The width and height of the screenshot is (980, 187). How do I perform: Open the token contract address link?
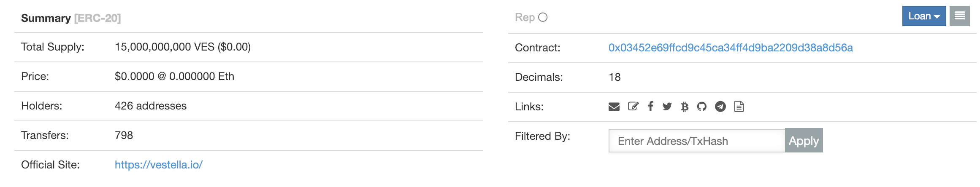pyautogui.click(x=731, y=48)
